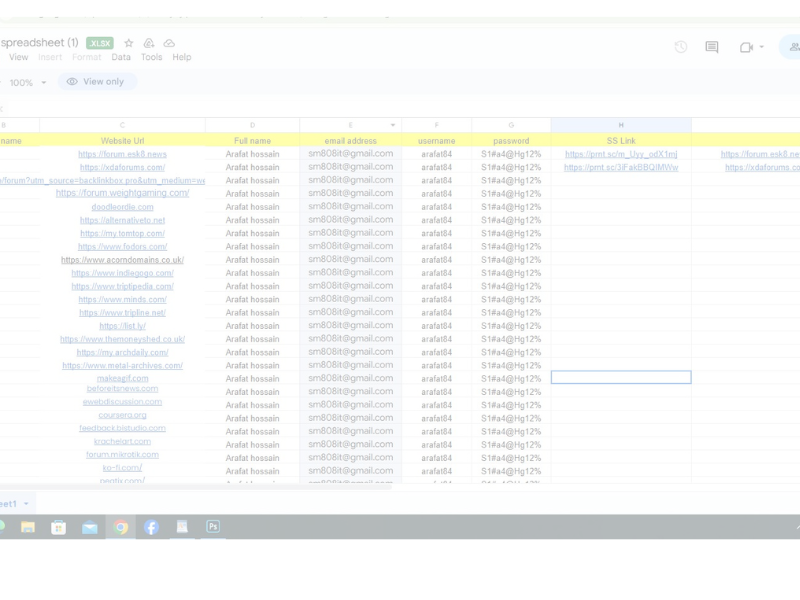Open the forum.esk8.news link in column C
This screenshot has height=600, width=800.
(122, 155)
